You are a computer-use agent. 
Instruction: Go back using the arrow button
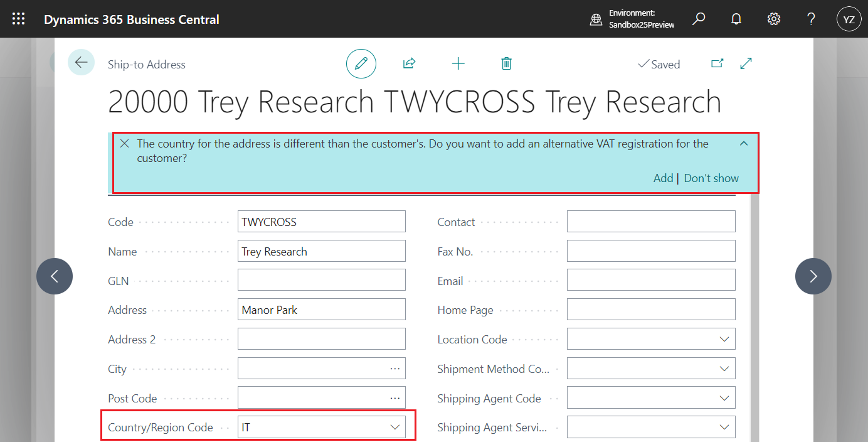[x=81, y=62]
